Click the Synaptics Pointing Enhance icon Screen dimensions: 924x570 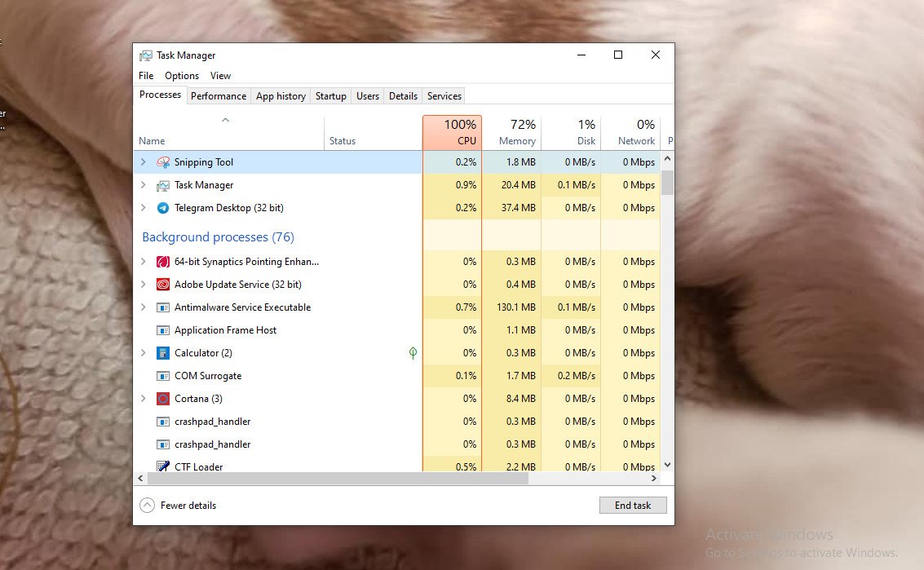pos(163,262)
